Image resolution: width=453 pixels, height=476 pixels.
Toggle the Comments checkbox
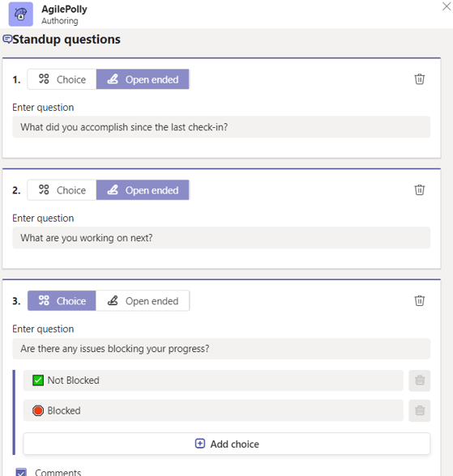click(x=21, y=473)
